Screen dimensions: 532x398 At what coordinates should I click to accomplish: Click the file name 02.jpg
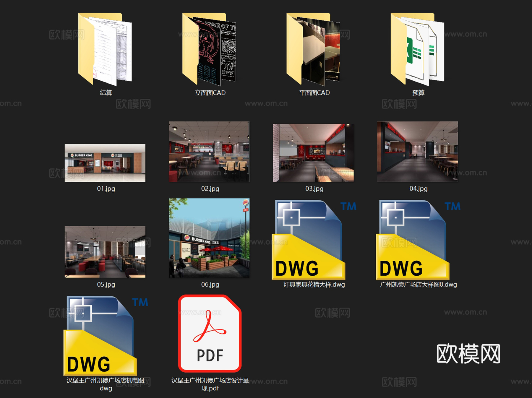coord(210,189)
